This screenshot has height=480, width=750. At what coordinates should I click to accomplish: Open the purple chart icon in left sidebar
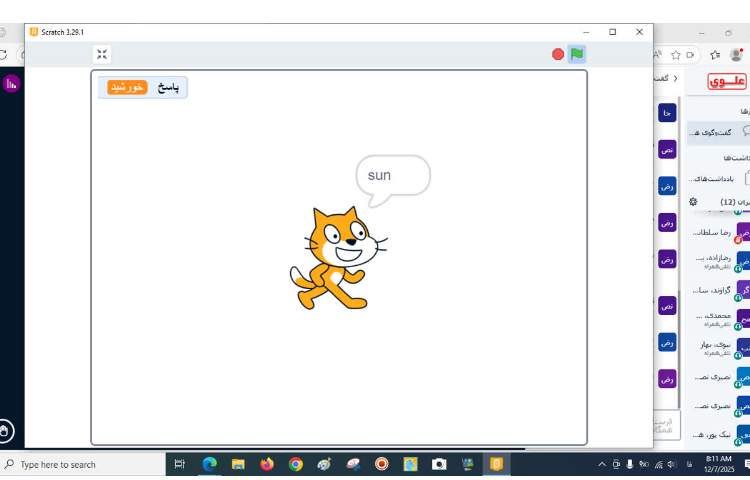tap(13, 84)
